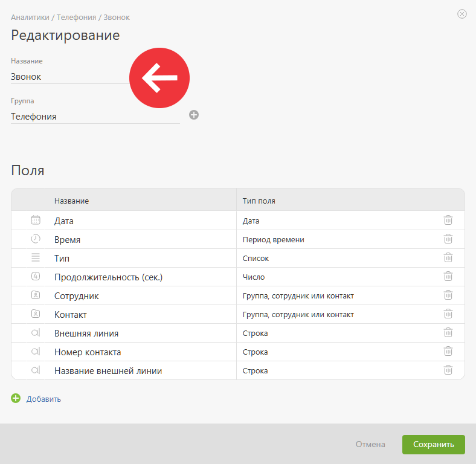Click the Тип поля column header

tap(259, 201)
